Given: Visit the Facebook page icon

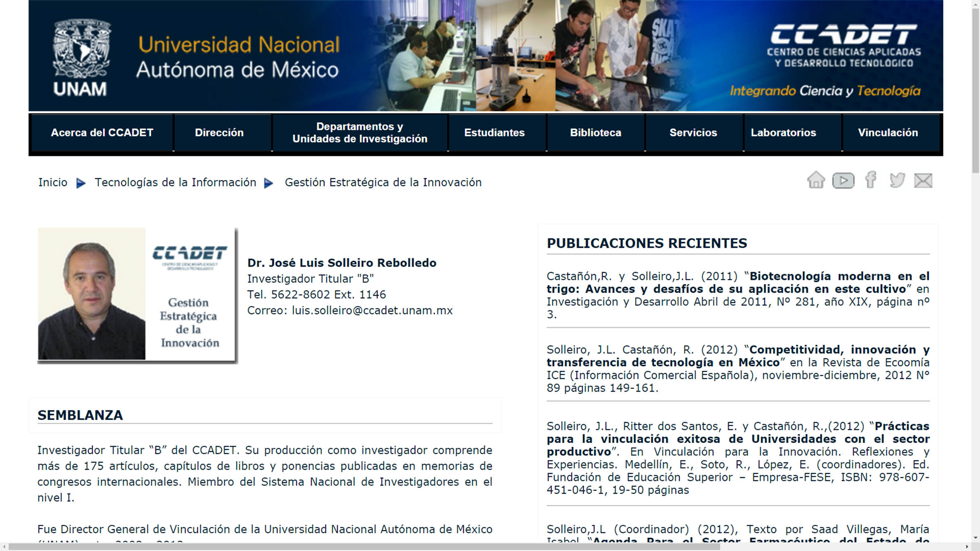Looking at the screenshot, I should click(870, 180).
